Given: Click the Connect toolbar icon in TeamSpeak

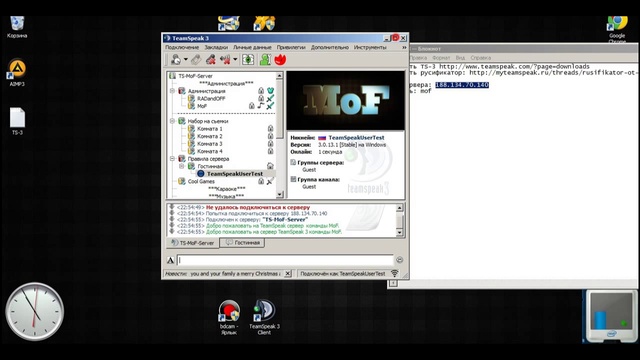Looking at the screenshot, I should pos(176,60).
